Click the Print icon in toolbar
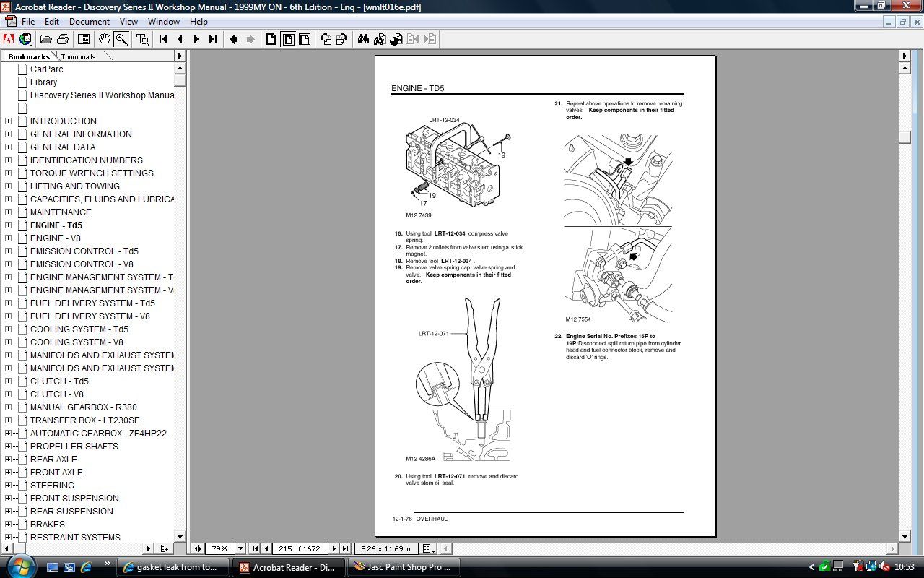The image size is (924, 578). coord(63,39)
